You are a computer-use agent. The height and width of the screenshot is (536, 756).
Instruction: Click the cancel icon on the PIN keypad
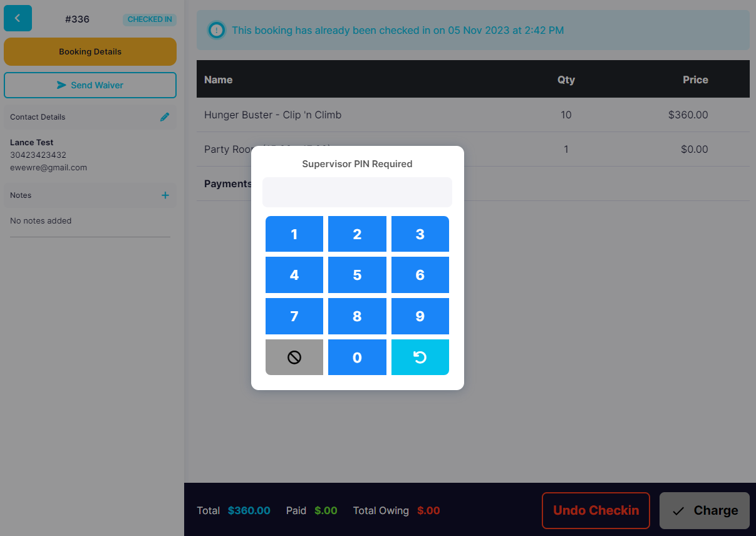pos(294,357)
